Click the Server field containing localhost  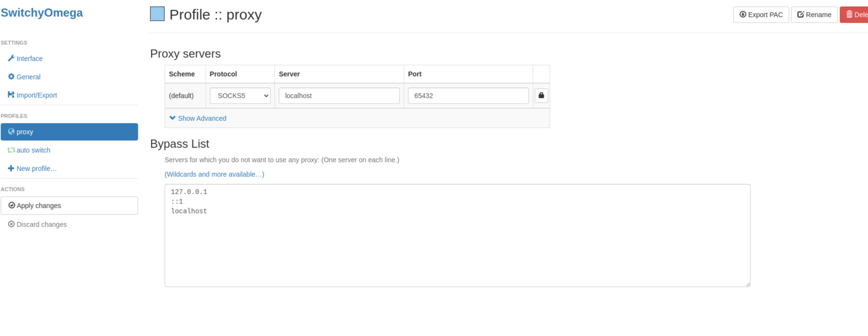tap(339, 95)
